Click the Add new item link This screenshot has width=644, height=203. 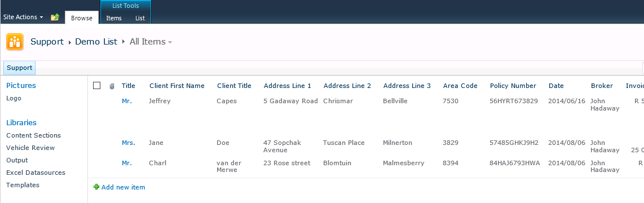pyautogui.click(x=123, y=187)
